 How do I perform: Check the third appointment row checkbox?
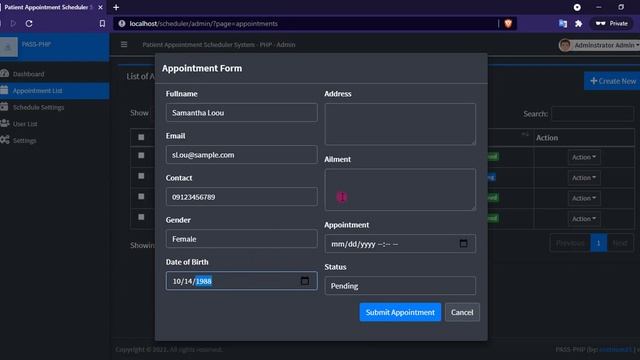pyautogui.click(x=141, y=196)
